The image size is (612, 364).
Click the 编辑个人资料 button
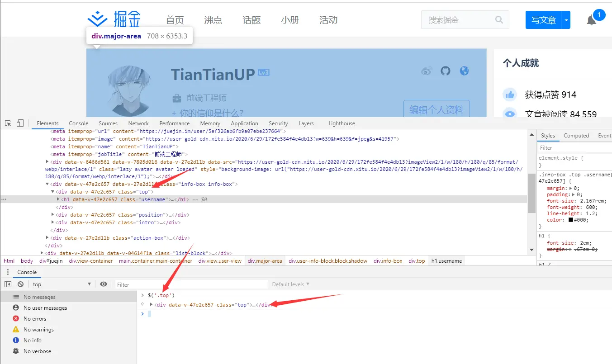pos(436,109)
